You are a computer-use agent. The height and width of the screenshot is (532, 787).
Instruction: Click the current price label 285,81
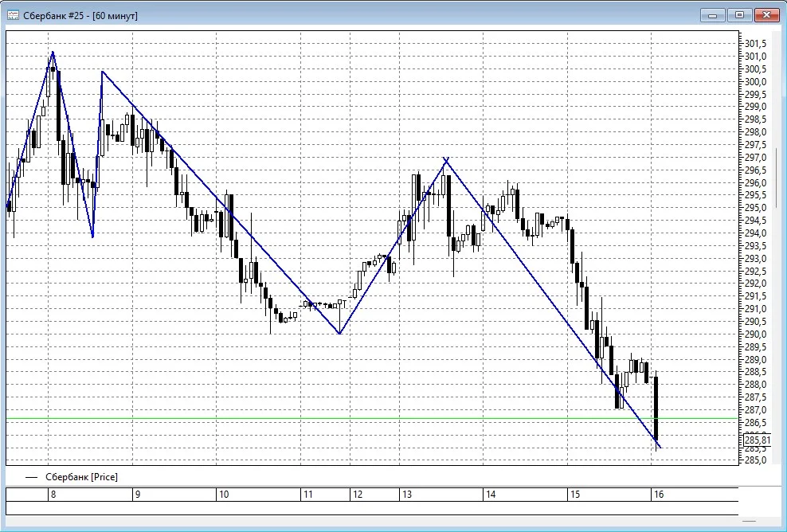[x=757, y=440]
